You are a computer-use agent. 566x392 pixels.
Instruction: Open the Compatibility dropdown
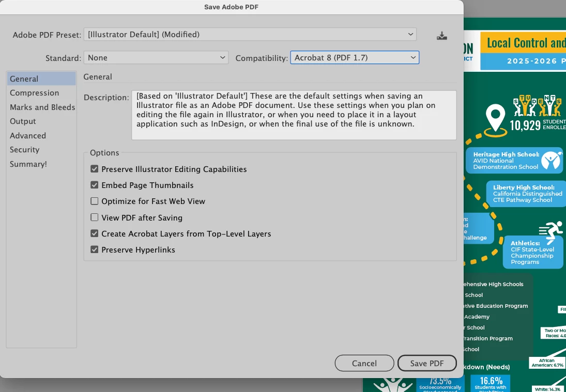pos(355,58)
